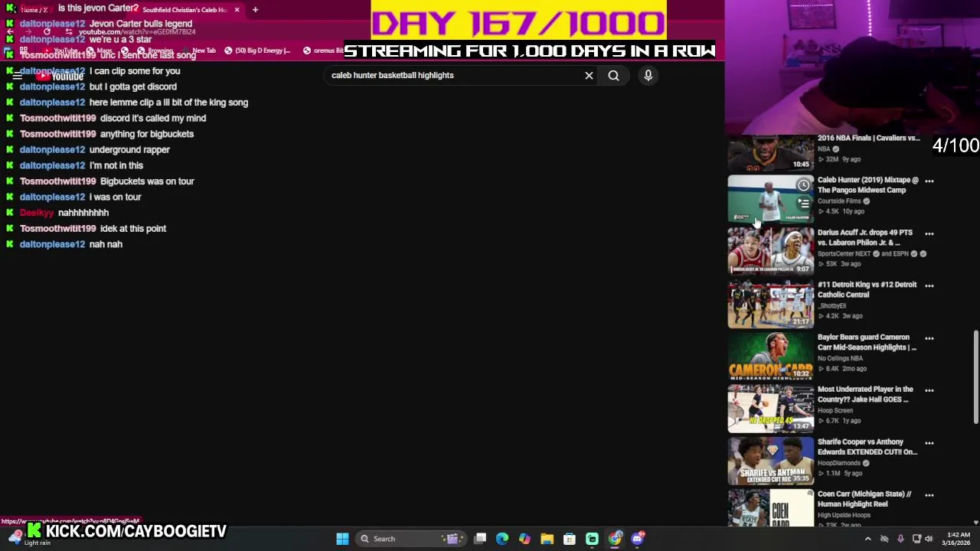
Task: Open the New Tab bookmark
Action: point(198,51)
